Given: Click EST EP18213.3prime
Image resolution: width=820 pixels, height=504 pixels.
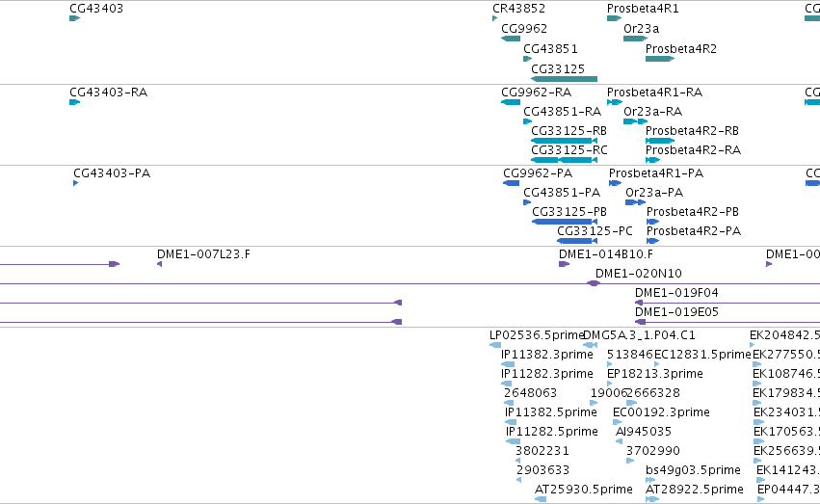Looking at the screenshot, I should [x=654, y=374].
